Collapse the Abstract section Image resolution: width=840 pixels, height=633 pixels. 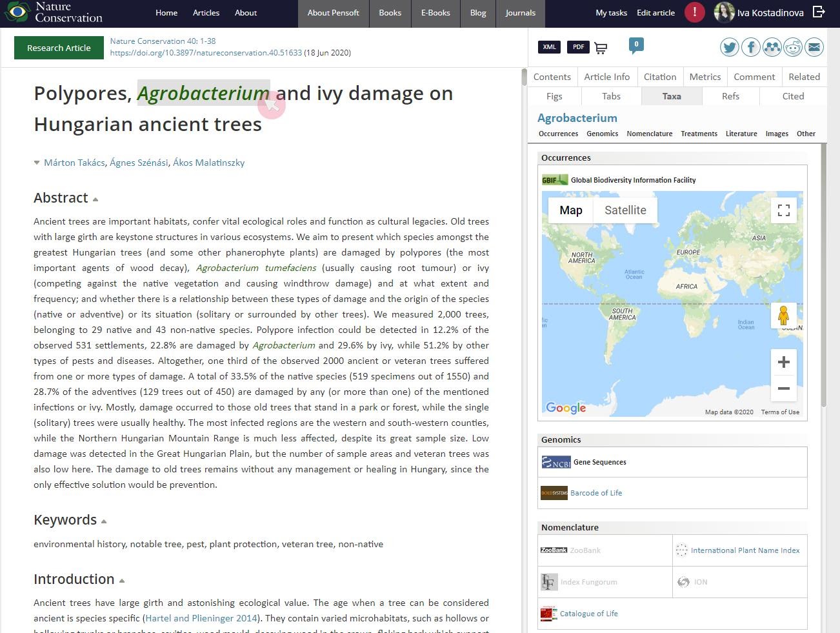tap(95, 199)
